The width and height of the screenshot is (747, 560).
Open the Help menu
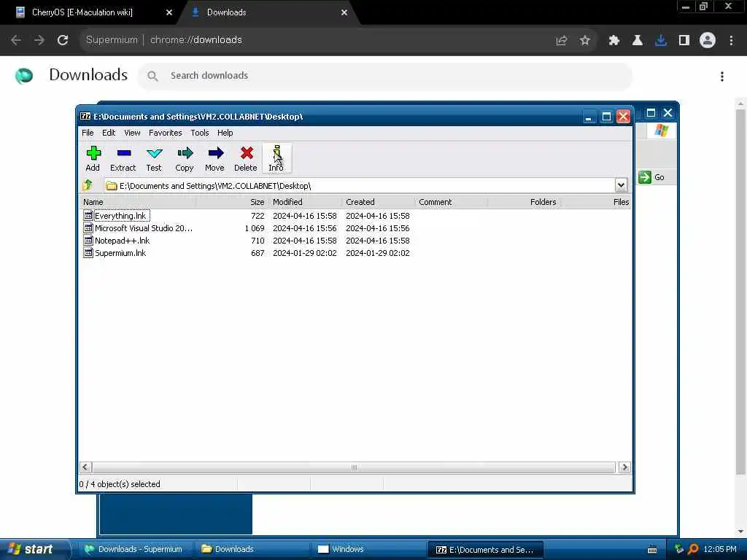(225, 133)
